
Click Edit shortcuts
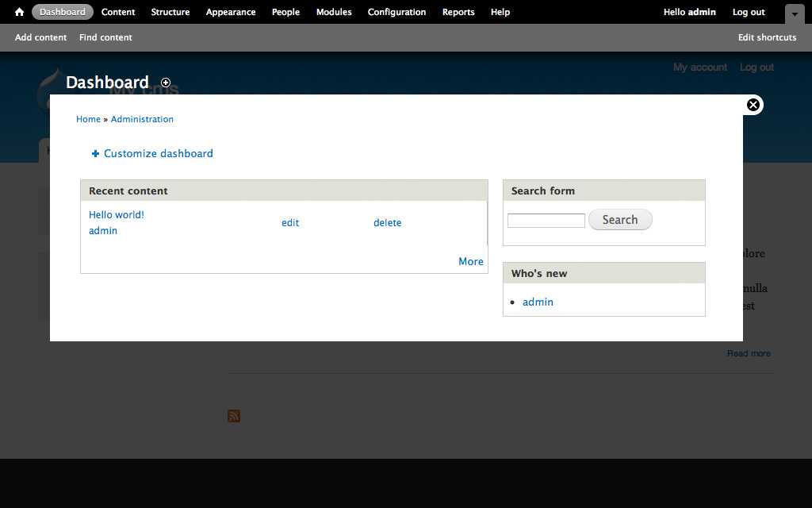(767, 37)
